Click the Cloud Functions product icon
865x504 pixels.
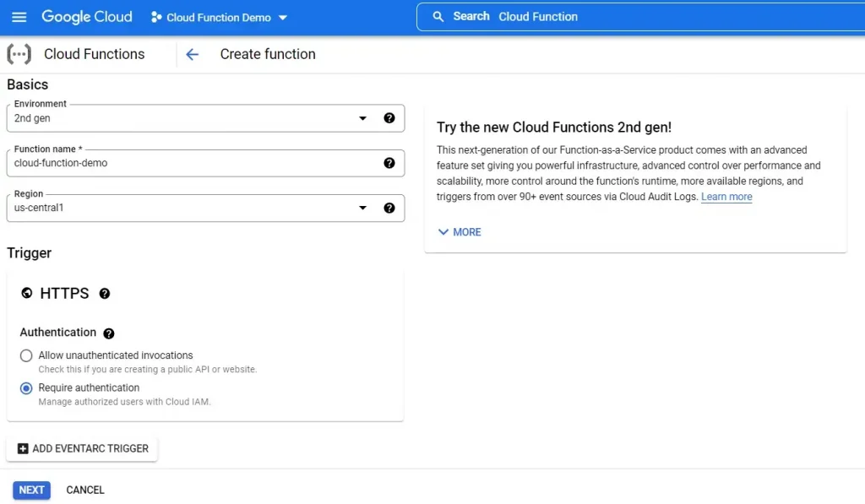(x=19, y=54)
